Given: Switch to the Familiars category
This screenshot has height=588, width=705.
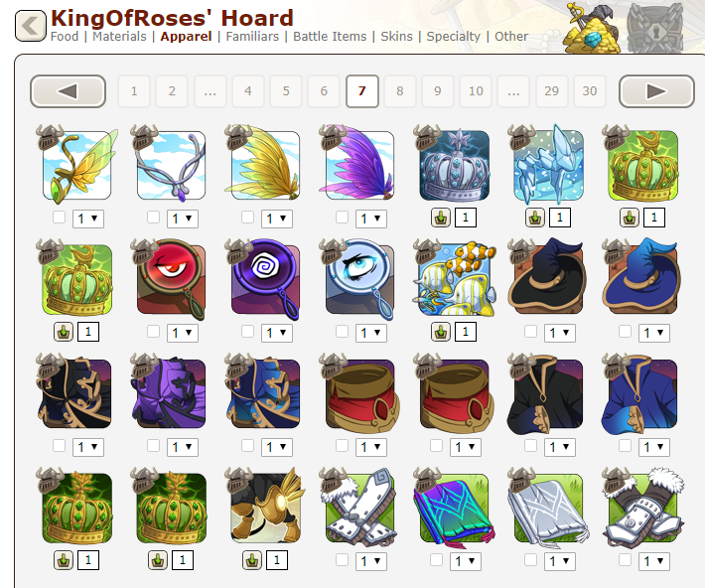Looking at the screenshot, I should point(252,37).
